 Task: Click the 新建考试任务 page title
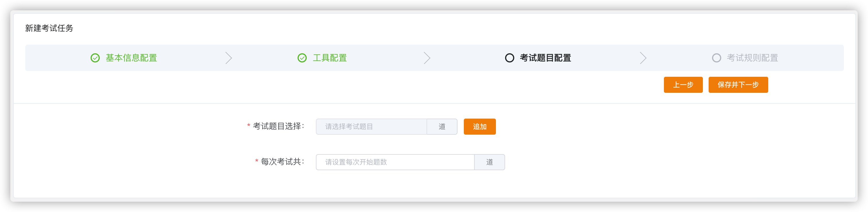click(49, 28)
